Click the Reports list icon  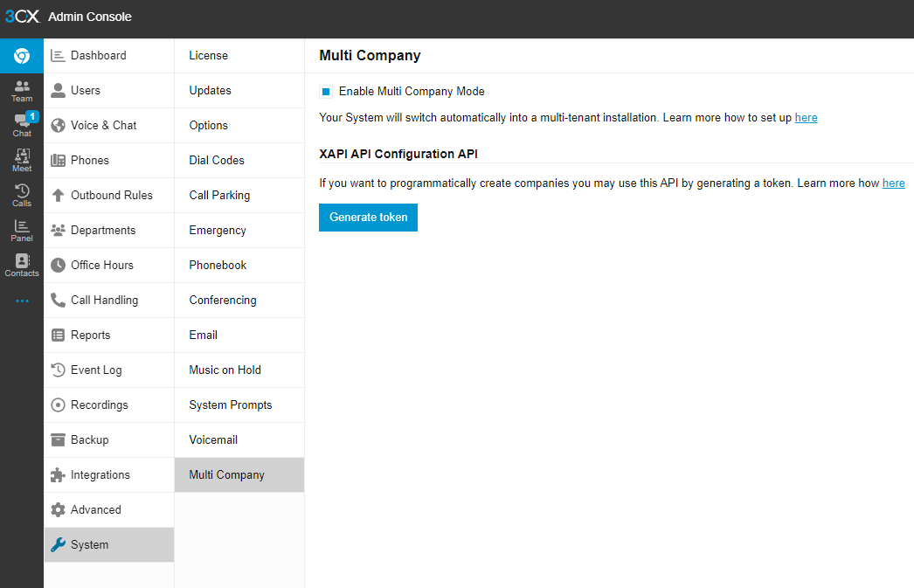coord(58,336)
